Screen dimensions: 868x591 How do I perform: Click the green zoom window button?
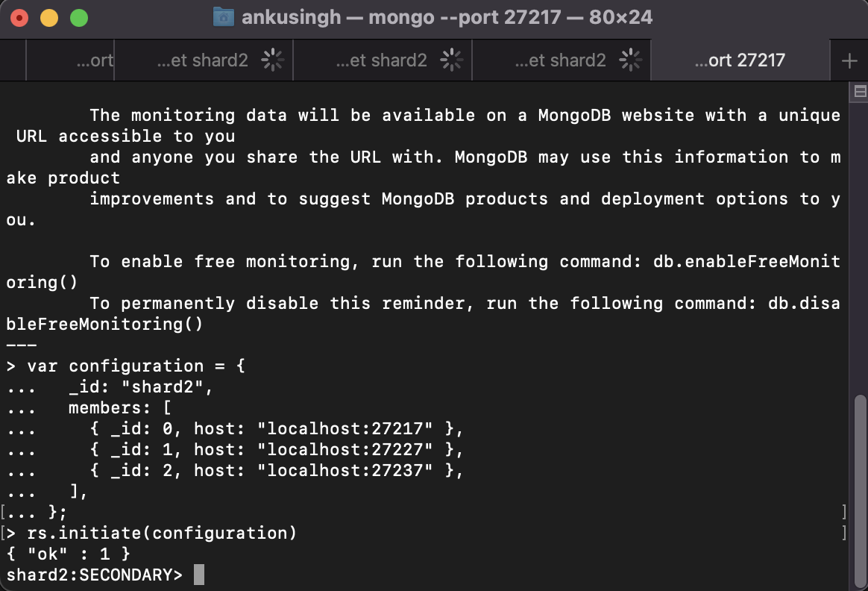click(78, 17)
